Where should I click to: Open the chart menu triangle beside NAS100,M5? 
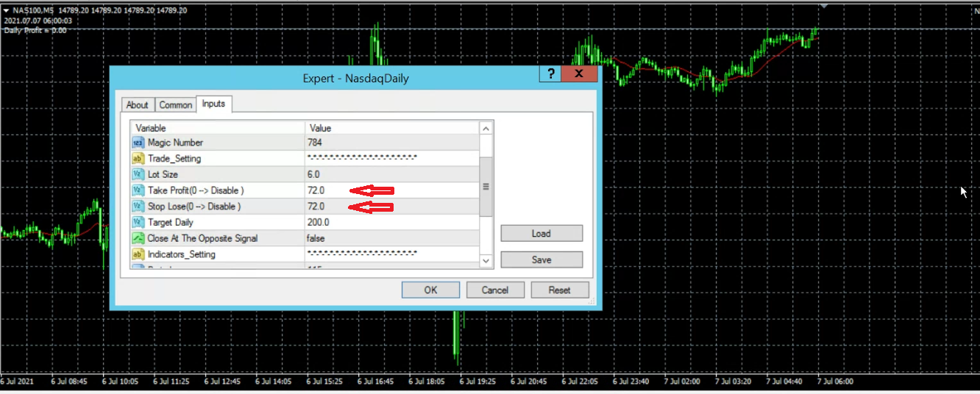click(6, 10)
